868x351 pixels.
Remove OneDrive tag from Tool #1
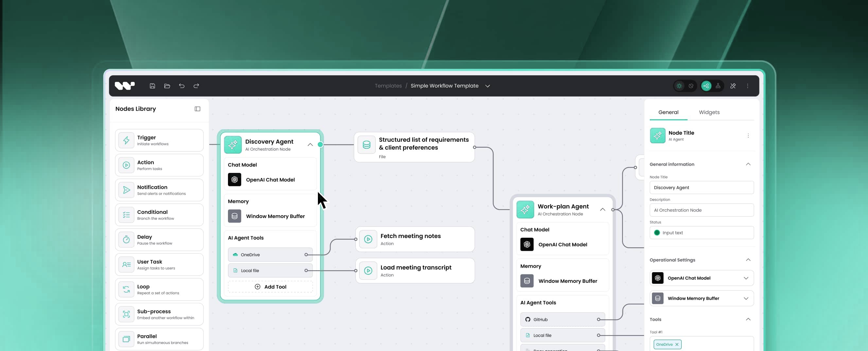pyautogui.click(x=677, y=344)
